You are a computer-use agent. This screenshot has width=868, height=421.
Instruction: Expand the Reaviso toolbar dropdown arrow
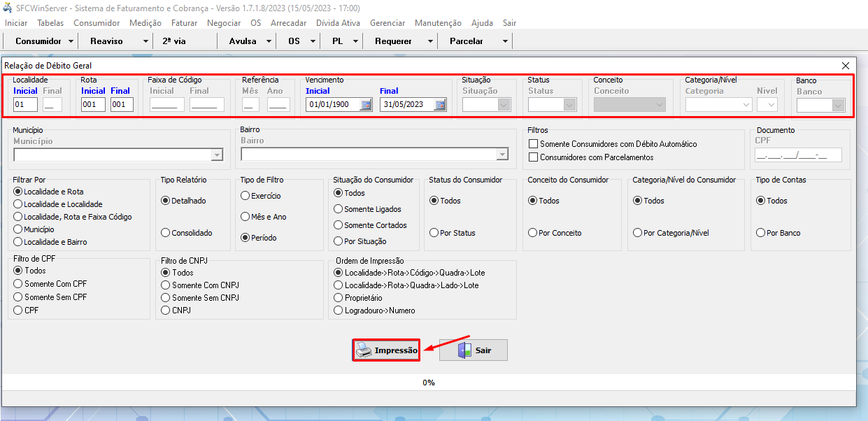[145, 41]
